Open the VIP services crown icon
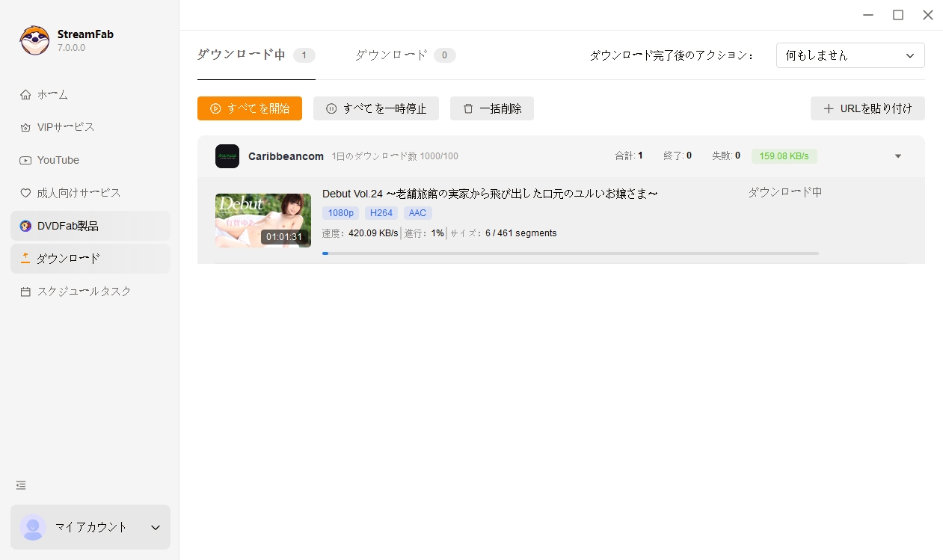 [x=25, y=127]
